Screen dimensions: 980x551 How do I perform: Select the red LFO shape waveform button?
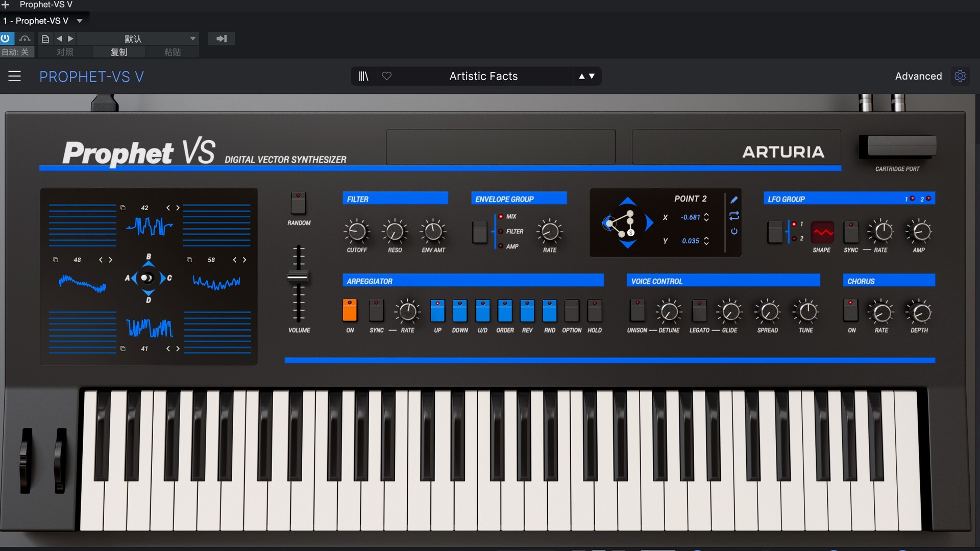point(822,233)
